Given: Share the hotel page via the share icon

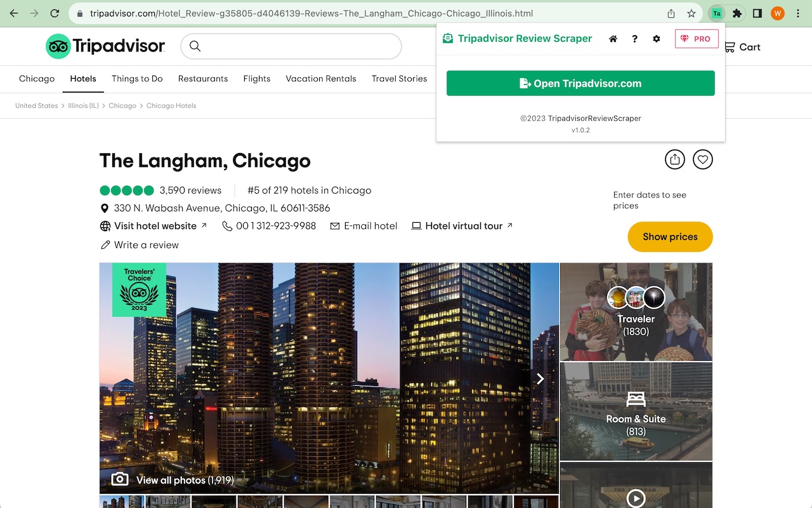Looking at the screenshot, I should pyautogui.click(x=675, y=159).
